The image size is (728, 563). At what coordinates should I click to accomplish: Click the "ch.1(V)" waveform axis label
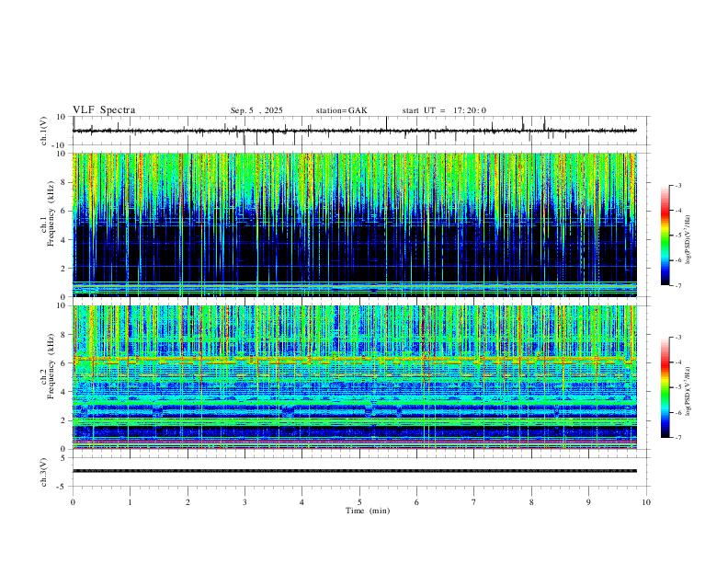44,131
